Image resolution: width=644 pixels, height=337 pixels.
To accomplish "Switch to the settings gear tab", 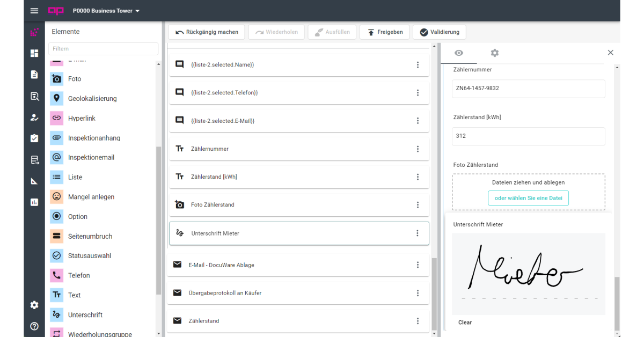I will coord(494,53).
